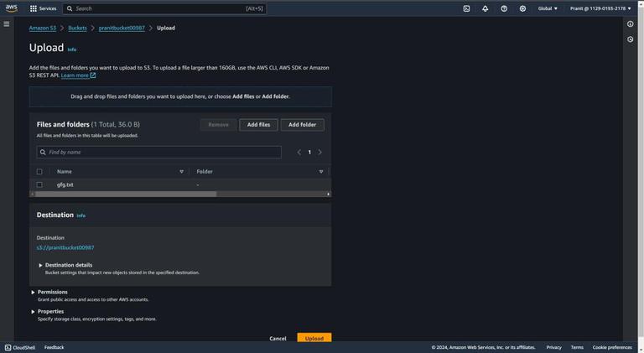This screenshot has height=353, width=644.
Task: Tick the checkbox for gfg.txt
Action: click(39, 184)
